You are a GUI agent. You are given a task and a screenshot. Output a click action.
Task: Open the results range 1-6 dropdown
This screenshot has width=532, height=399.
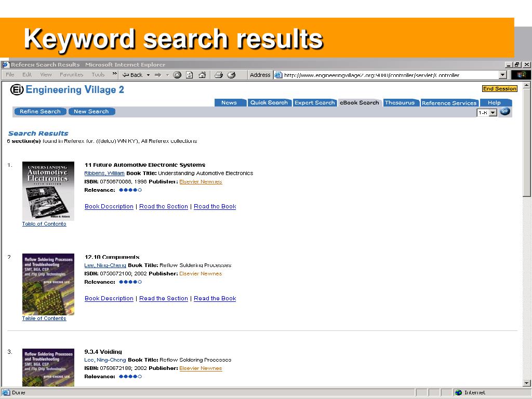[x=493, y=112]
